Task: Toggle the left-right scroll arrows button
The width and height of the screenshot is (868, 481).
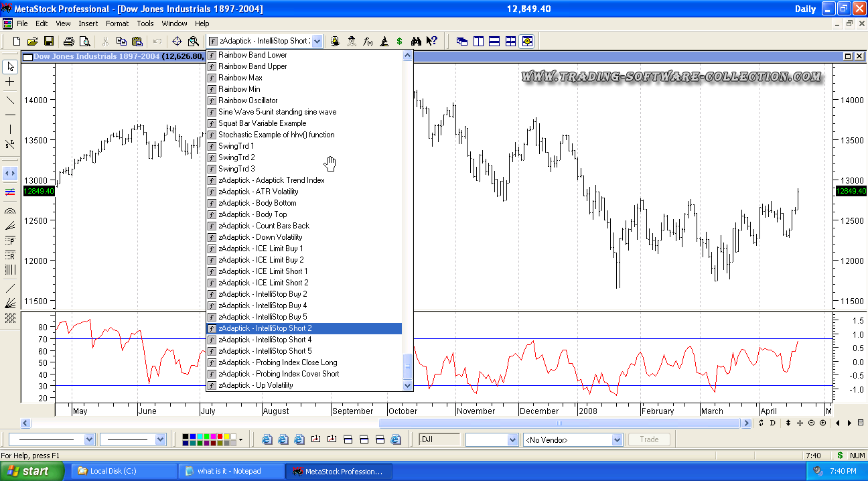Action: 10,173
